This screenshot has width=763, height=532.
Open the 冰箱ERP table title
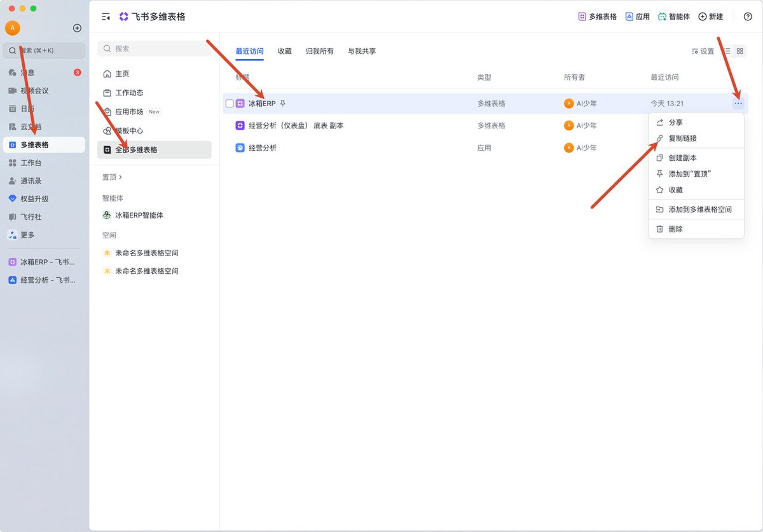tap(262, 103)
